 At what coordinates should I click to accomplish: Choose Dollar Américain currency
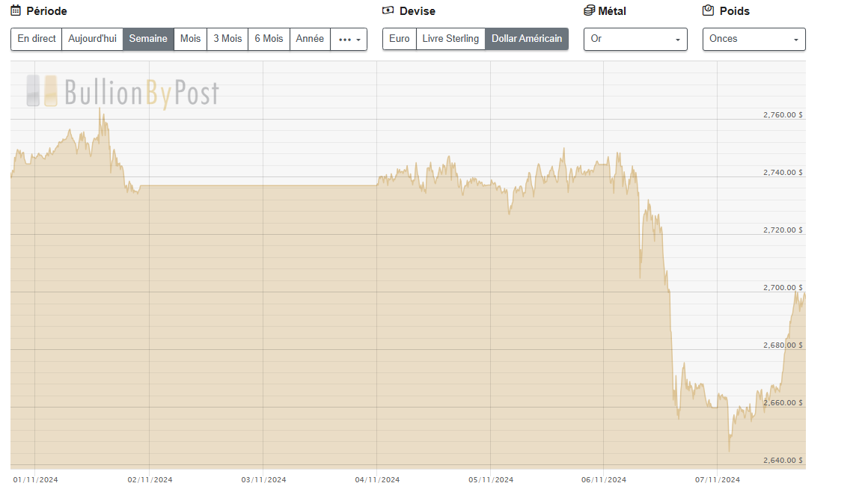(x=527, y=39)
